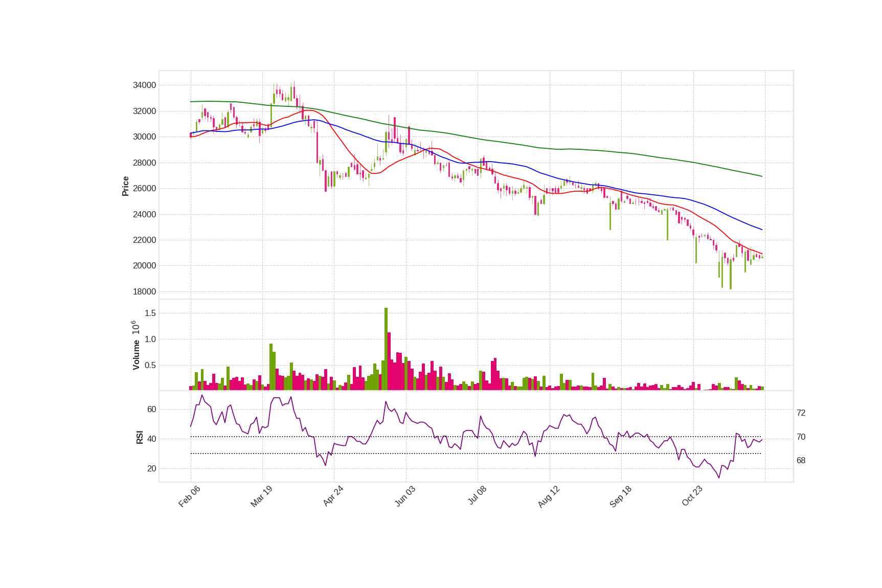Click the 32000 price axis label
The width and height of the screenshot is (882, 588).
[144, 111]
